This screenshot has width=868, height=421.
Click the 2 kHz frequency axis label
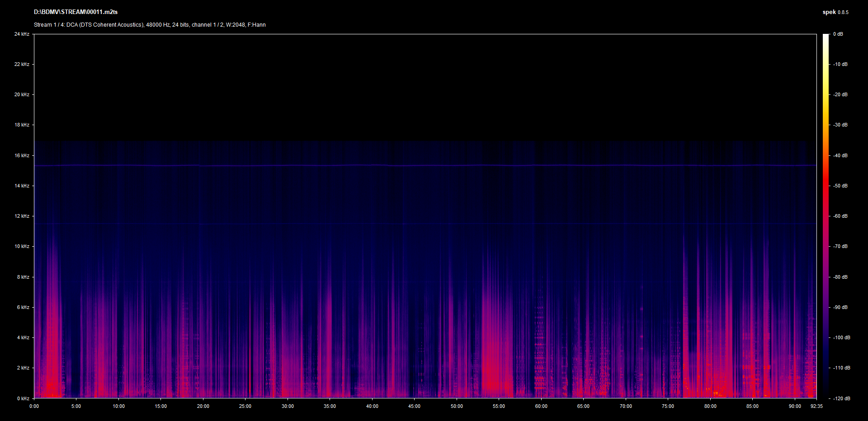23,368
